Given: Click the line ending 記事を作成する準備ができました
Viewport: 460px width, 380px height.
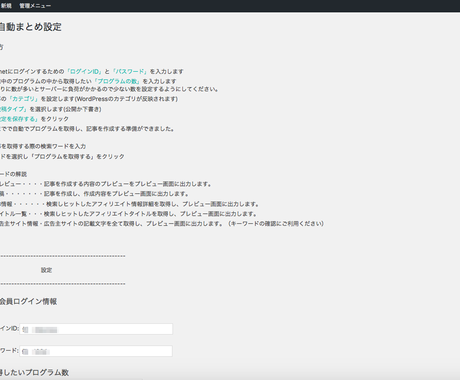Looking at the screenshot, I should (87, 129).
